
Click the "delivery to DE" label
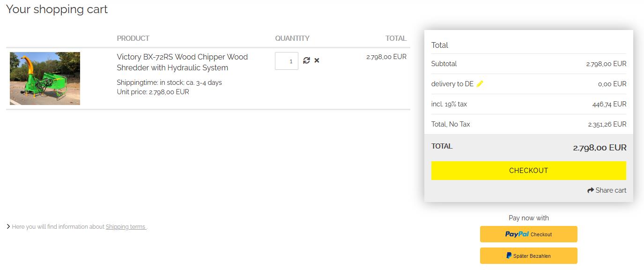point(452,84)
